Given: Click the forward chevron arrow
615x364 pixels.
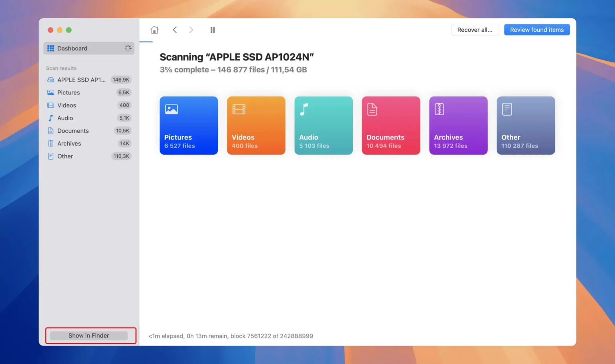Looking at the screenshot, I should [191, 30].
